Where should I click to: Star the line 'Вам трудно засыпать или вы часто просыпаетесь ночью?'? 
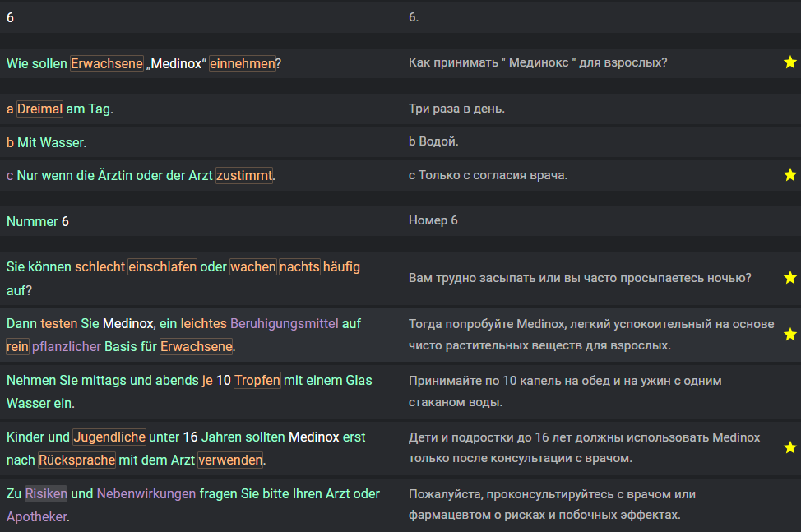789,278
